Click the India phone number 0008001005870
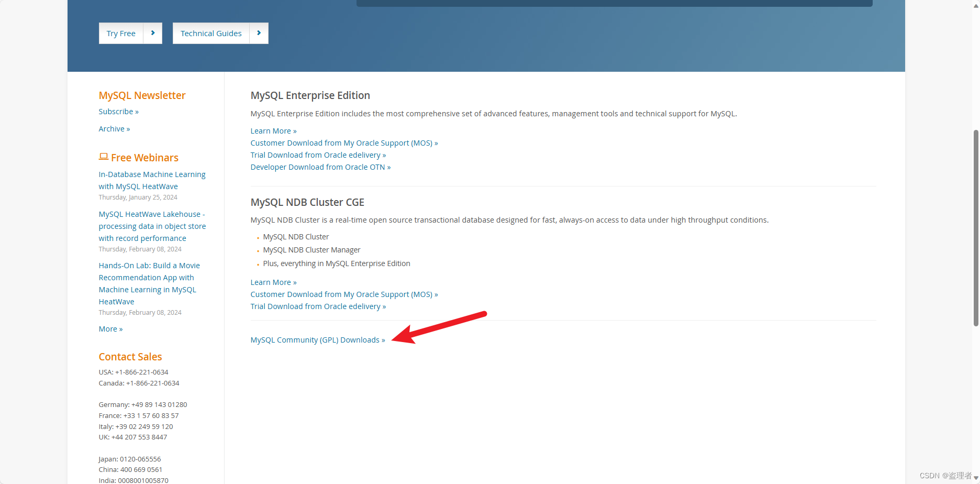980x484 pixels. point(143,480)
